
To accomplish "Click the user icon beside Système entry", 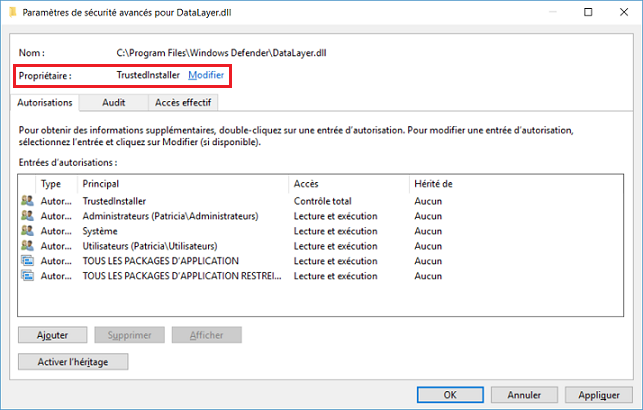I will tap(27, 231).
